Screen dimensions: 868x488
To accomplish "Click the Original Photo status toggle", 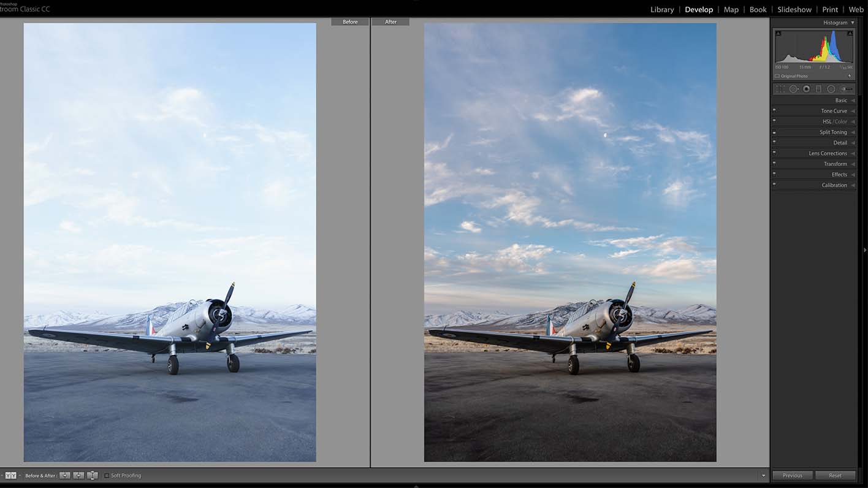I will coord(791,75).
